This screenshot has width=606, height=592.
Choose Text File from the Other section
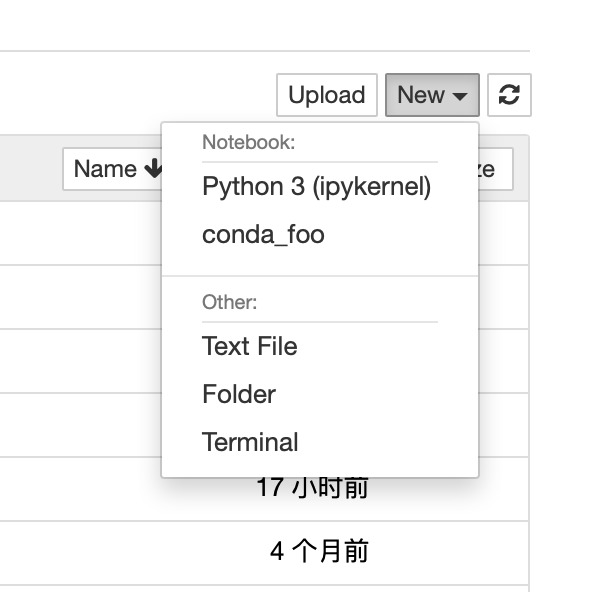(x=249, y=346)
